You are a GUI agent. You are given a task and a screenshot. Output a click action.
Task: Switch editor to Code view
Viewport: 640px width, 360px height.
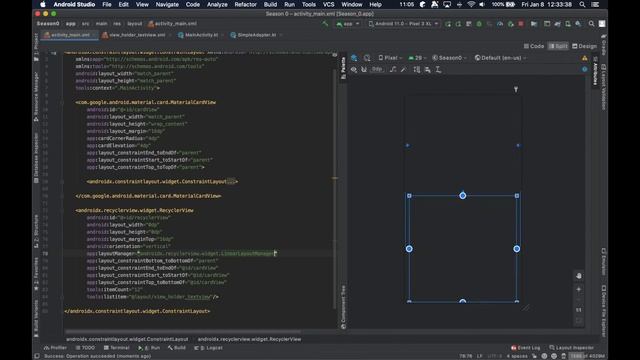click(x=534, y=46)
